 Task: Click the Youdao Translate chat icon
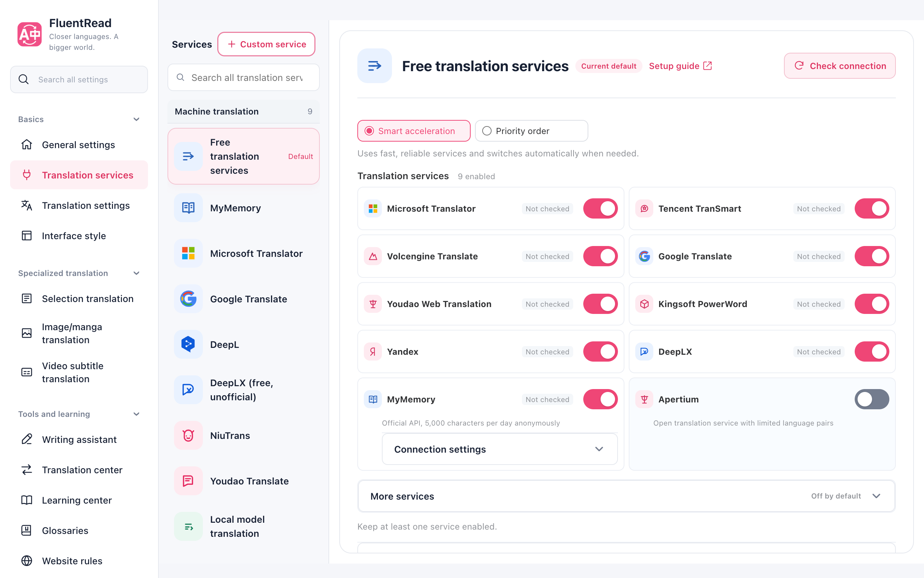[188, 480]
